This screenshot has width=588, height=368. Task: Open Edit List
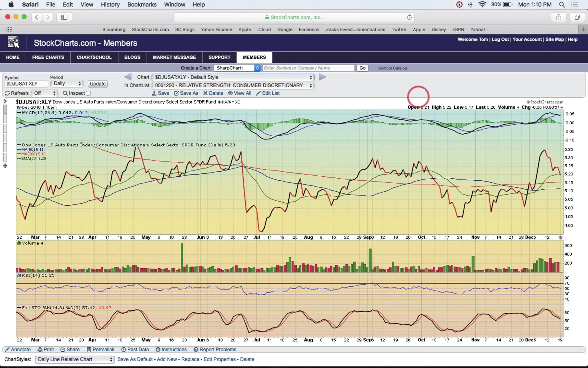point(268,93)
